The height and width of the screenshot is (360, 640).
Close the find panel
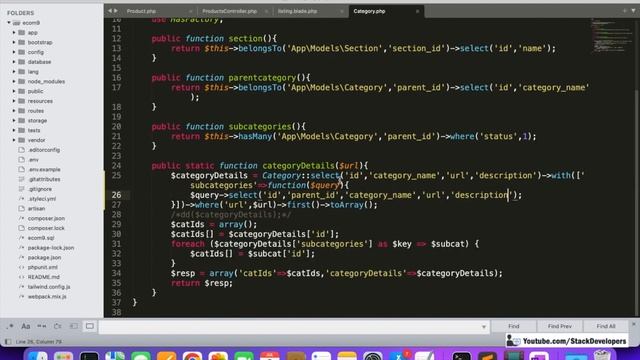pos(633,324)
